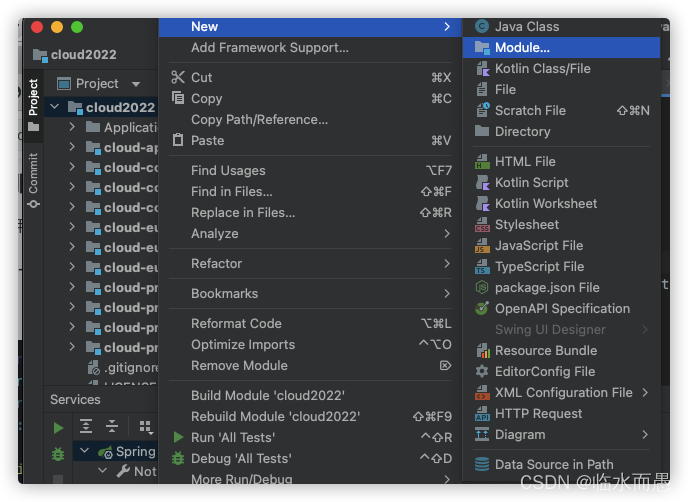
Task: Click the Kotlin Worksheet icon
Action: pyautogui.click(x=482, y=204)
